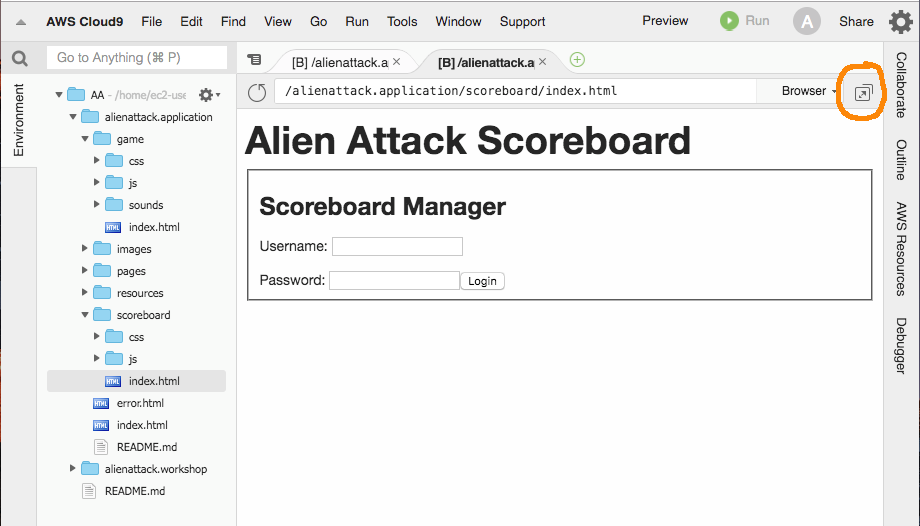920x526 pixels.
Task: Expand the sounds folder
Action: 97,204
